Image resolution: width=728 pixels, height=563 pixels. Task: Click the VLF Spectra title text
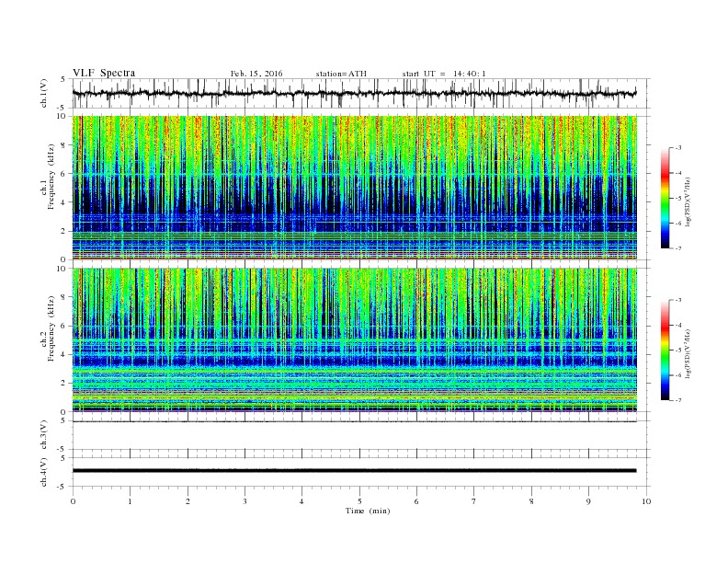(x=104, y=73)
